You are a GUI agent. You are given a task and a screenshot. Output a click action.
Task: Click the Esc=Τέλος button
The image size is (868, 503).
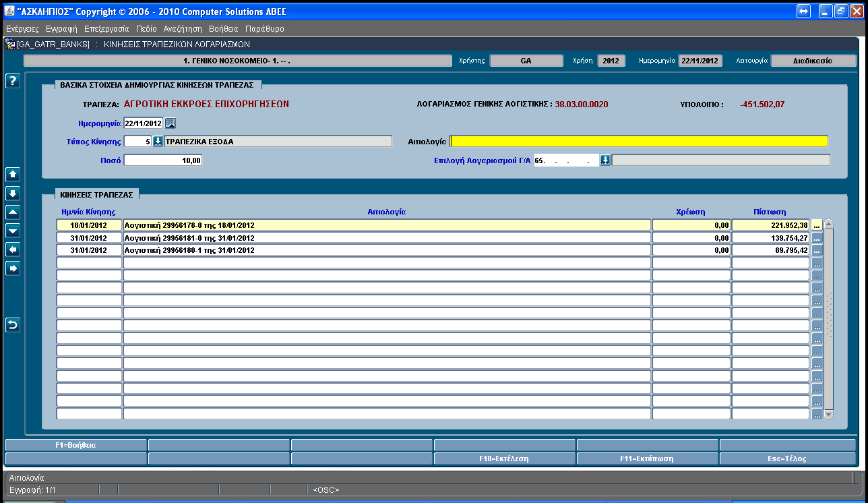click(788, 458)
